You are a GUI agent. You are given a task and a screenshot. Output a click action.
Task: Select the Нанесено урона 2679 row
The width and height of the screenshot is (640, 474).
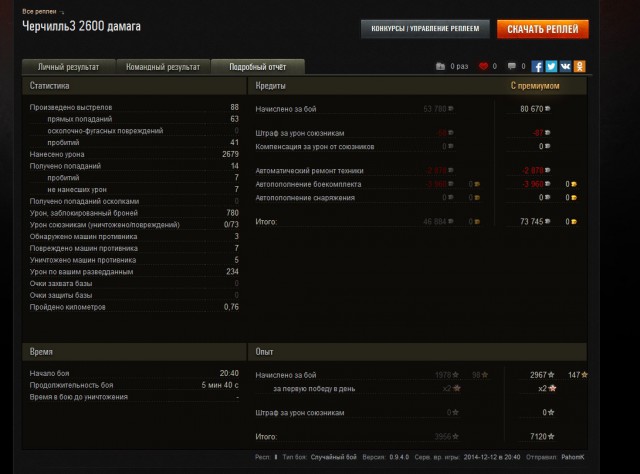click(x=134, y=154)
